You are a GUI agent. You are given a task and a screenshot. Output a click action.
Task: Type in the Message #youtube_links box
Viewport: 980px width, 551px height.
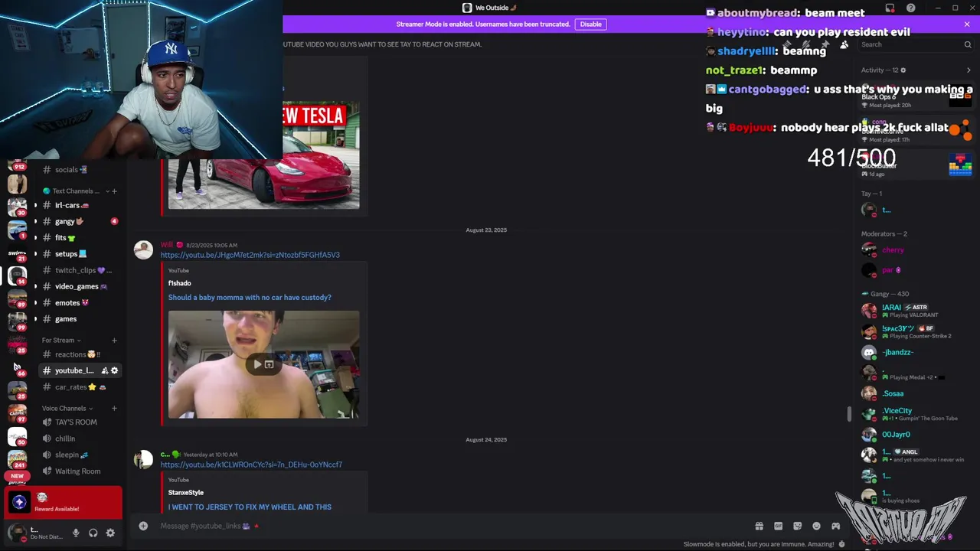[452, 526]
